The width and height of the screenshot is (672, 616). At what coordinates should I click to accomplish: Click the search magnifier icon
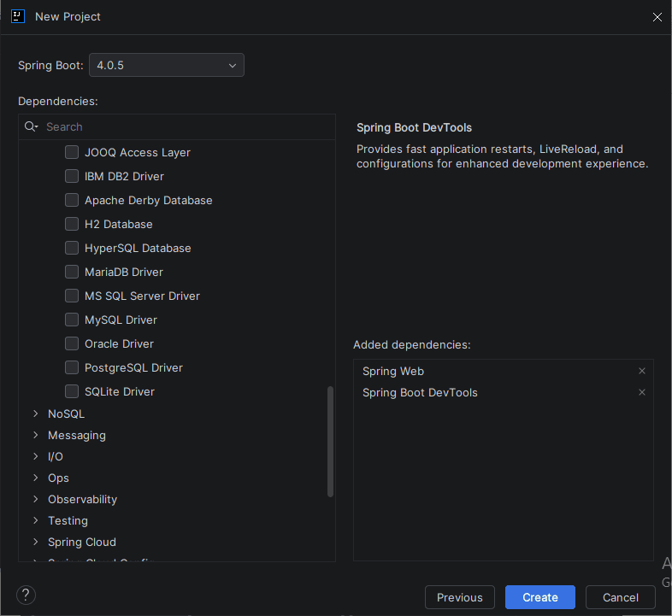31,126
